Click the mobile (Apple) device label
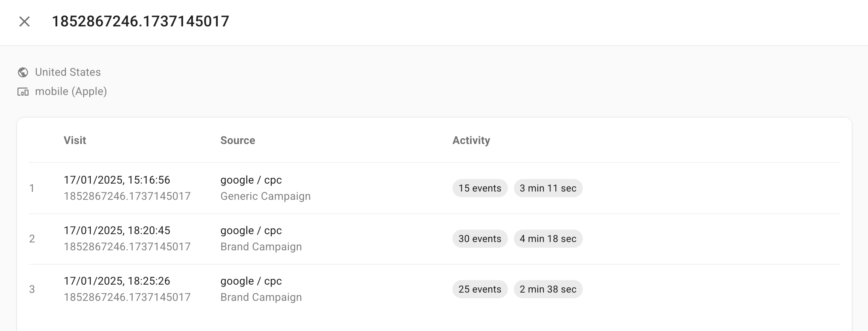The height and width of the screenshot is (331, 868). tap(71, 92)
